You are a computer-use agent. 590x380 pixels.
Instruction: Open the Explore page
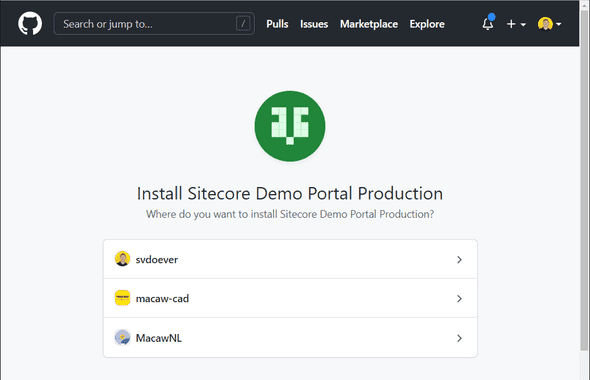coord(427,24)
